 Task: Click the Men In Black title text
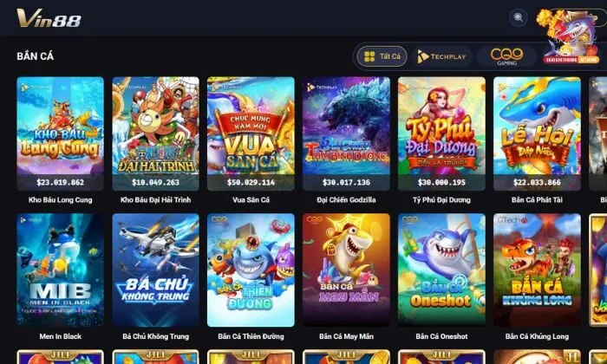61,336
